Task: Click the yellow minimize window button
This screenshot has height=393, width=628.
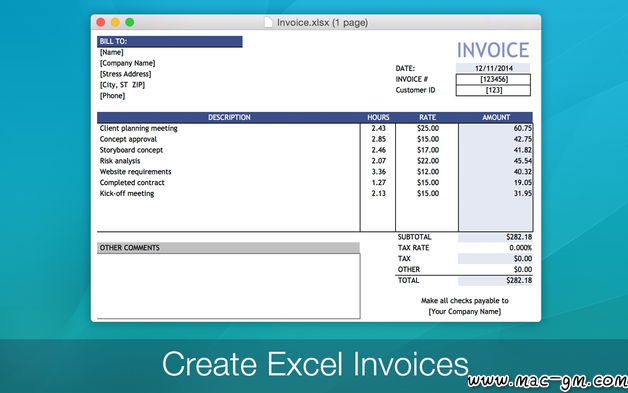Action: [115, 22]
